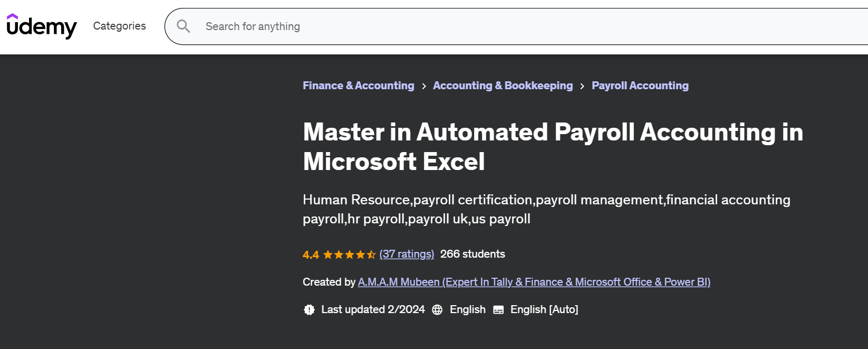Click the star rating icons

pyautogui.click(x=349, y=254)
